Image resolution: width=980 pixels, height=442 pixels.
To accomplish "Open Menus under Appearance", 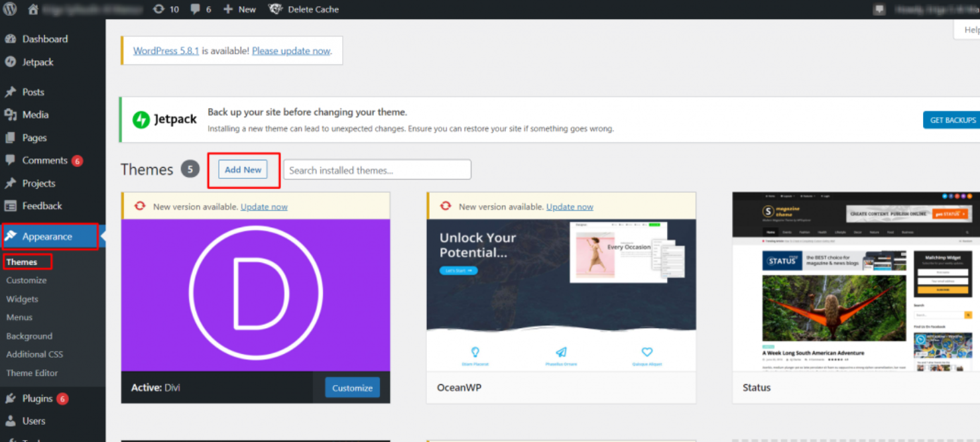I will (19, 317).
